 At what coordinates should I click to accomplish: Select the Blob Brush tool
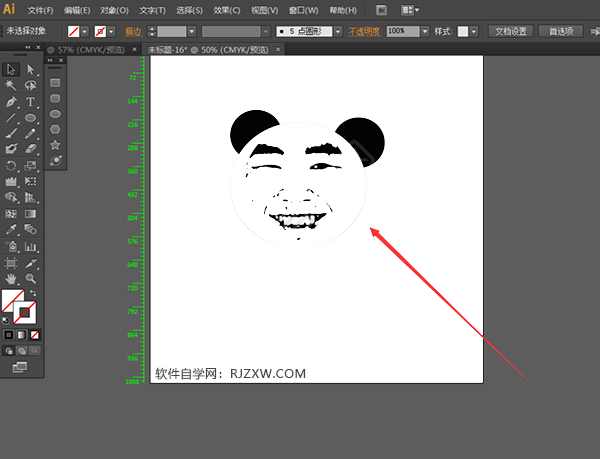(x=11, y=148)
